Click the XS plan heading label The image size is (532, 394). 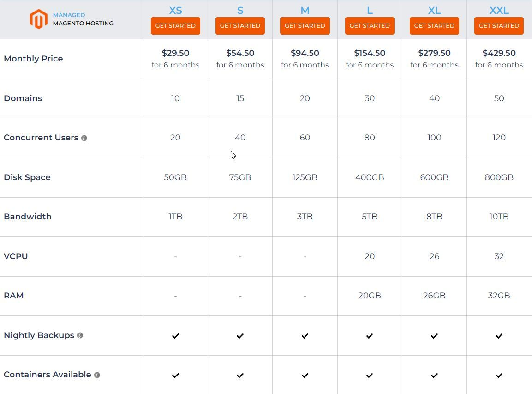175,10
